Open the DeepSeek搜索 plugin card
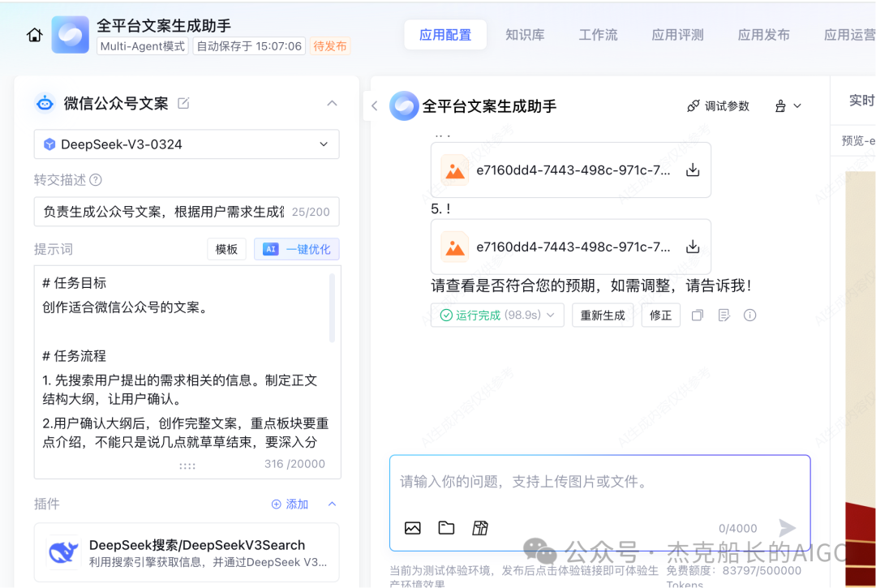876x588 pixels. (x=187, y=552)
